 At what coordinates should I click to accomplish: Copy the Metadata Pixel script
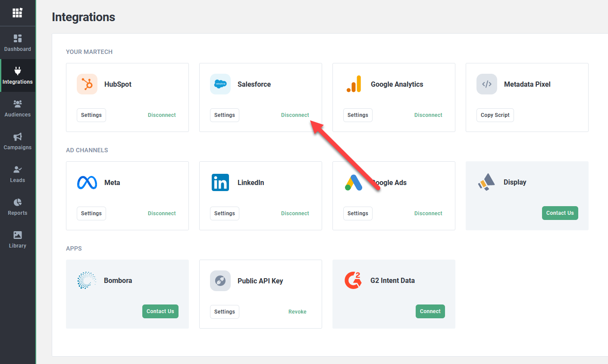click(495, 115)
